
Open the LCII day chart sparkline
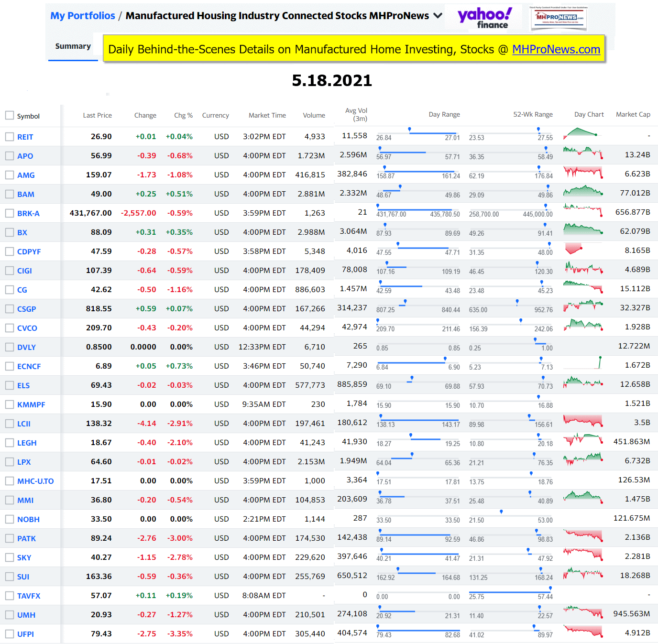tap(582, 421)
